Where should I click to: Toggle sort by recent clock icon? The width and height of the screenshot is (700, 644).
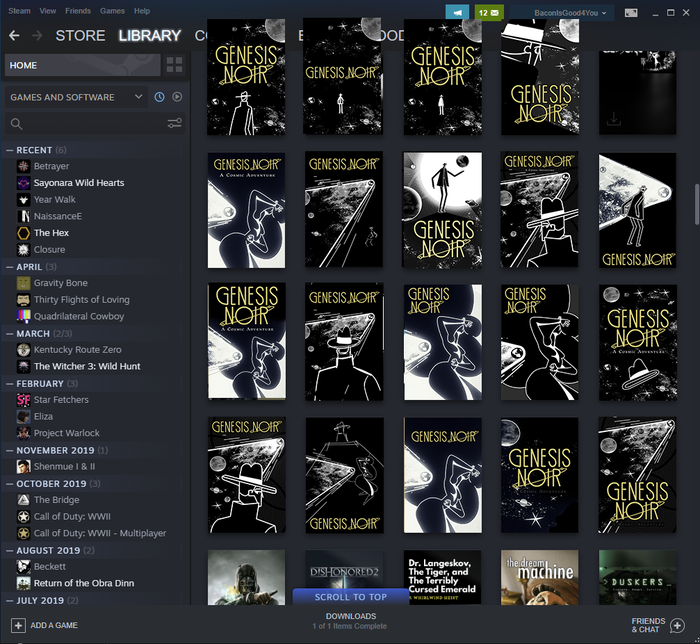[159, 97]
